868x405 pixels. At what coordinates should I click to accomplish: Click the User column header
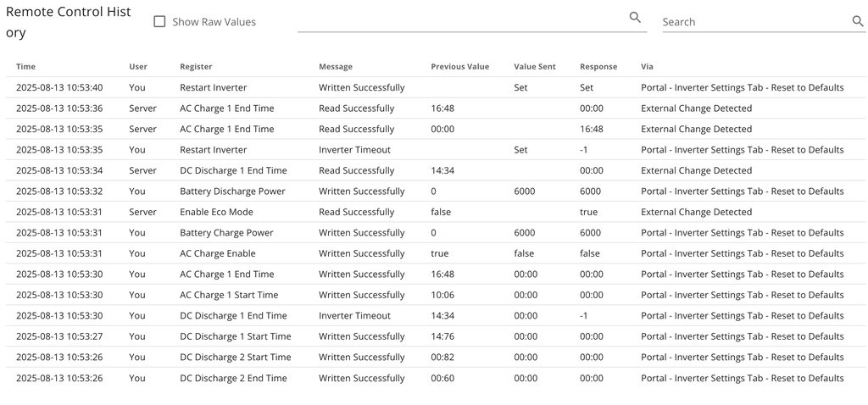(138, 66)
